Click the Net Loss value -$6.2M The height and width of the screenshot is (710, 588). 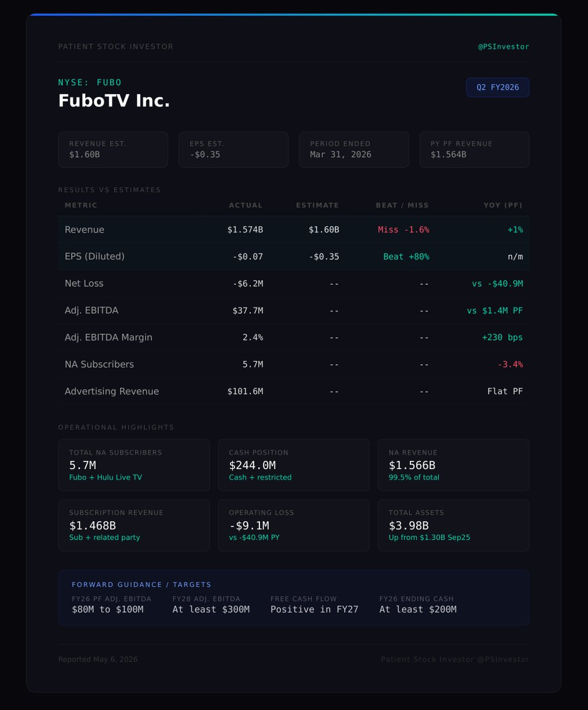[x=248, y=284]
